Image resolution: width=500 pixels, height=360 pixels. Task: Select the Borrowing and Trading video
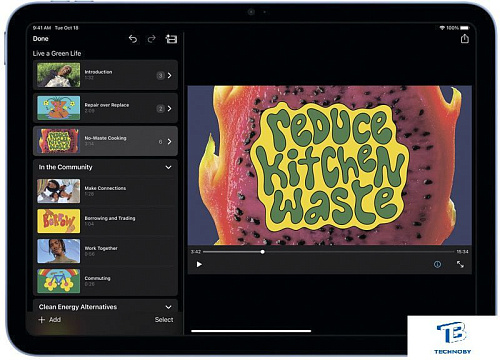click(105, 221)
